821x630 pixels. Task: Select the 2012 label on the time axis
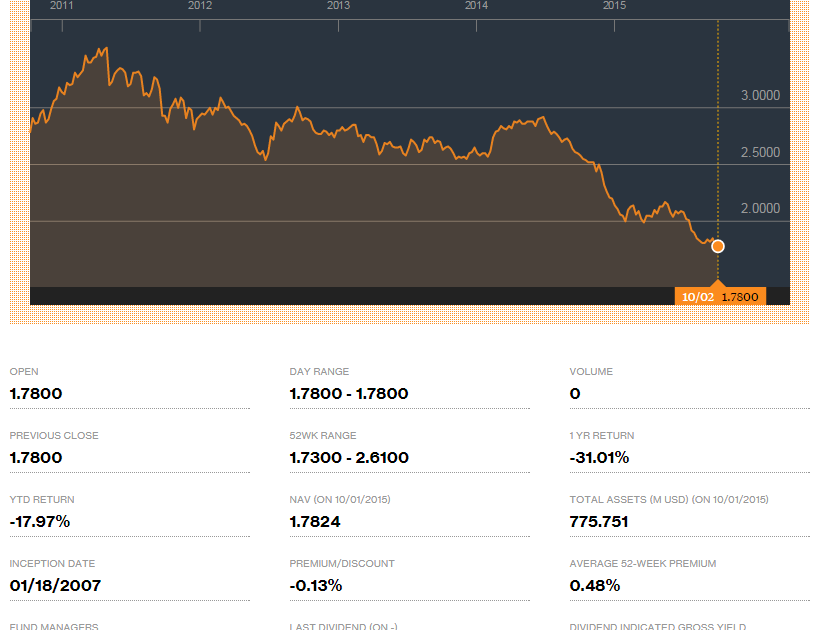point(200,6)
